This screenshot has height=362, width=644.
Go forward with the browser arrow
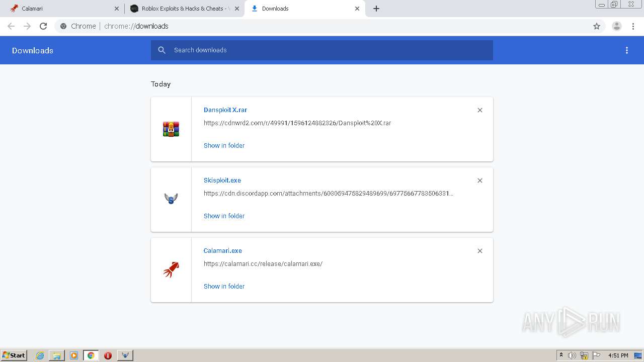point(27,26)
